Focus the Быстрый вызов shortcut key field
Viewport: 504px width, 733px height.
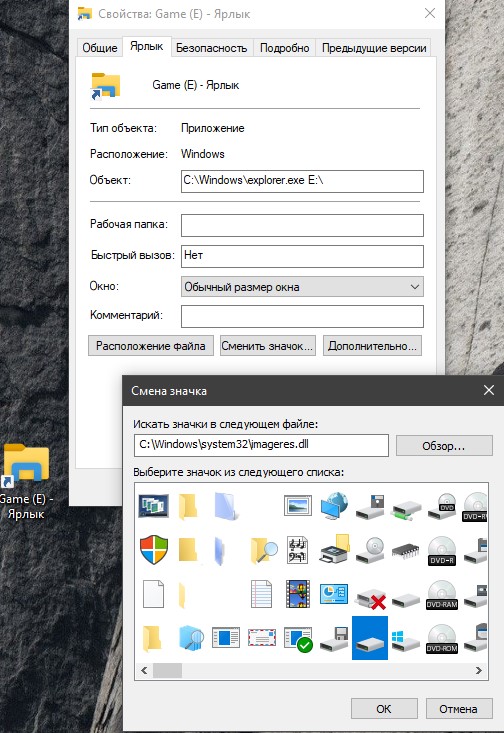(302, 256)
